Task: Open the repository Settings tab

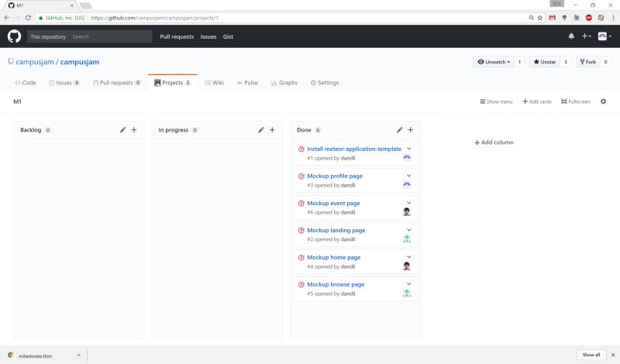Action: tap(324, 83)
